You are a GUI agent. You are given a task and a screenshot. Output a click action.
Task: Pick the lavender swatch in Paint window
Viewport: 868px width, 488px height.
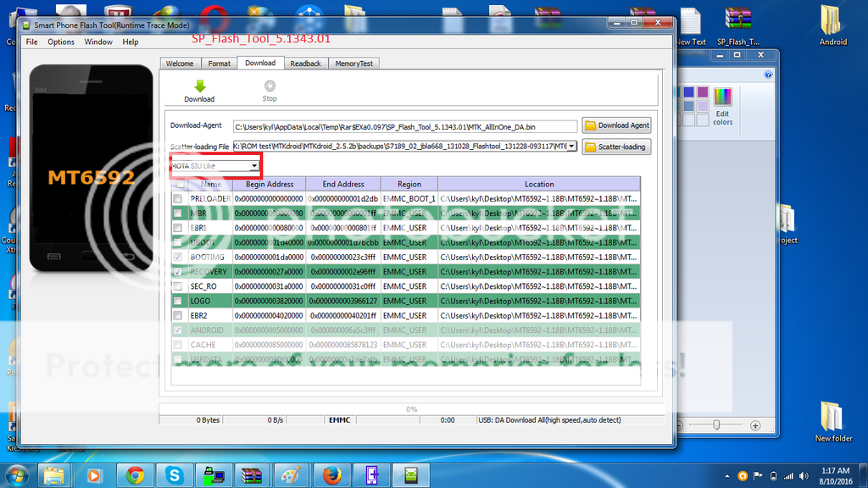tap(703, 106)
